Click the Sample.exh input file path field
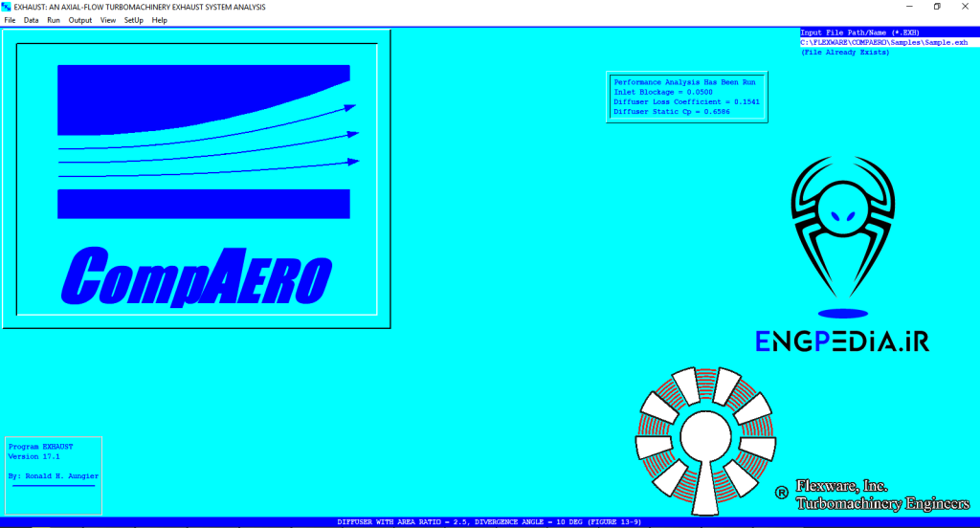 coord(884,42)
